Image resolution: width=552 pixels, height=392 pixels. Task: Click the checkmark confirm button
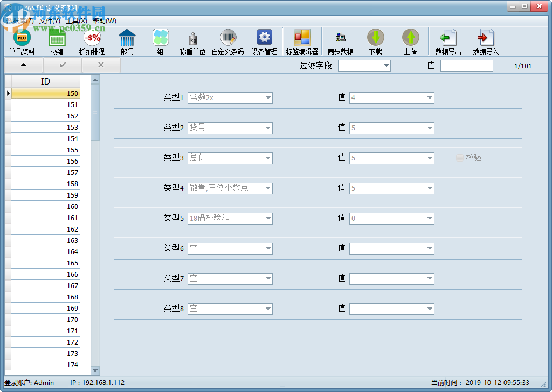pyautogui.click(x=63, y=65)
